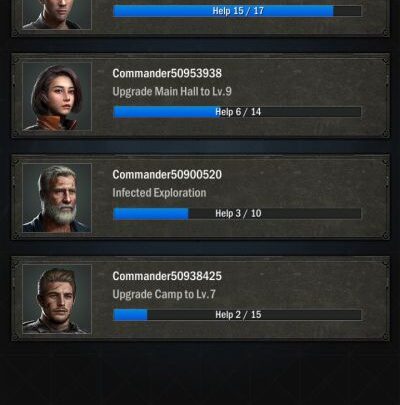Open Commander50953938's female avatar portrait
This screenshot has width=400, height=405.
(57, 97)
